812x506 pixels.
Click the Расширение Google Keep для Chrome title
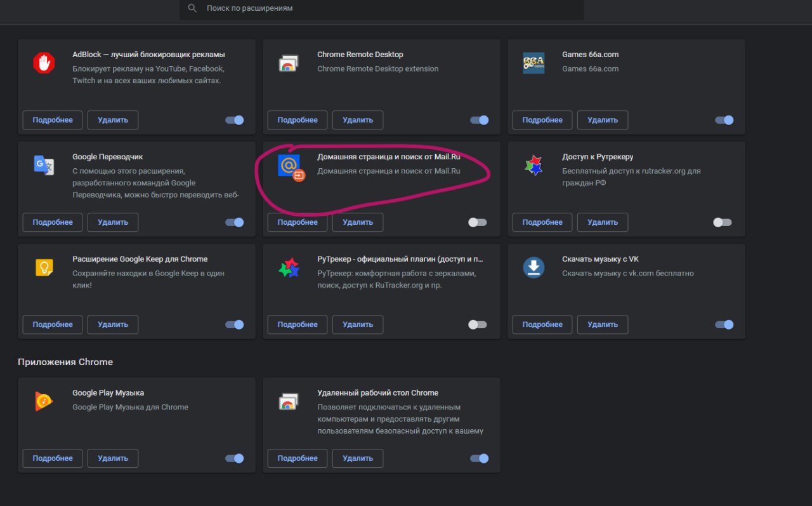tap(140, 259)
